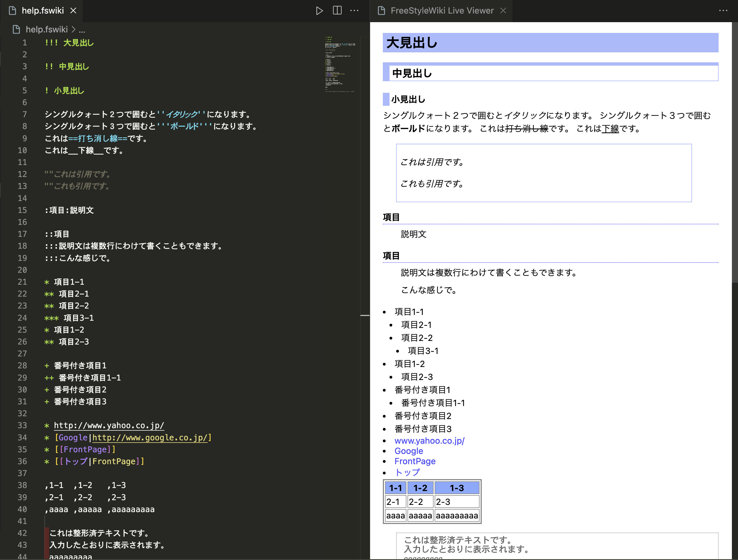
Task: Click the Split Editor icon
Action: point(337,11)
